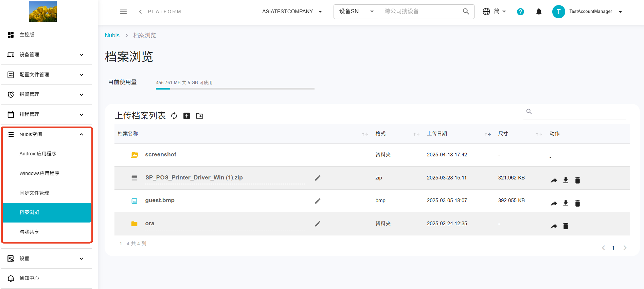Click the PLATFORM label
The width and height of the screenshot is (644, 289).
(x=164, y=12)
